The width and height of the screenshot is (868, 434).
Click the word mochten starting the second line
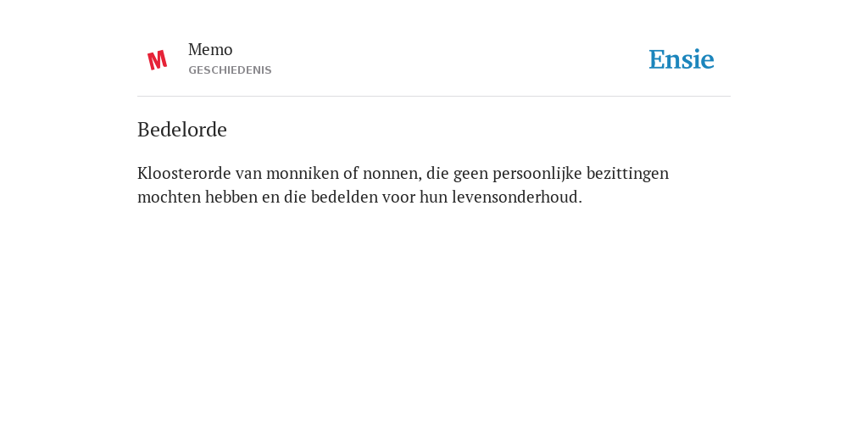point(169,197)
